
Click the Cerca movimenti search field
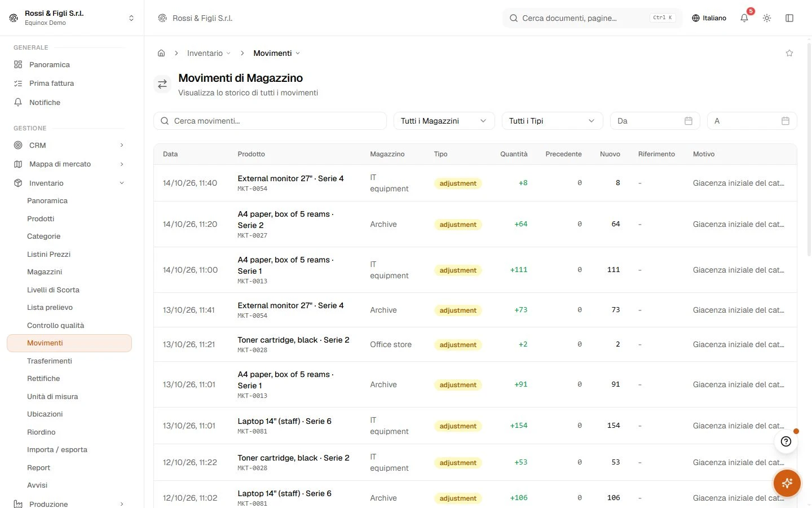point(270,121)
